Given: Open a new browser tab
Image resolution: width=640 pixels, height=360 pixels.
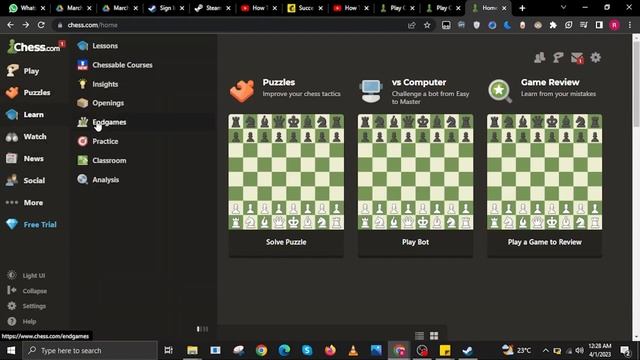Looking at the screenshot, I should click(522, 8).
